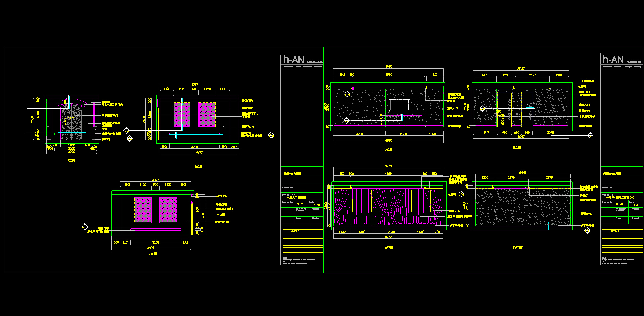Select the "2340" dimension text
The image size is (644, 316).
click(x=391, y=232)
